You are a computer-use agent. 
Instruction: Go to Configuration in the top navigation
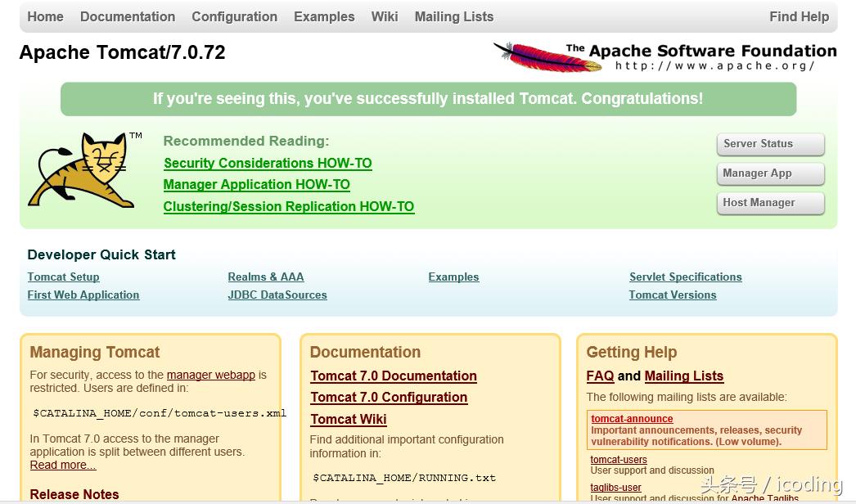point(234,17)
